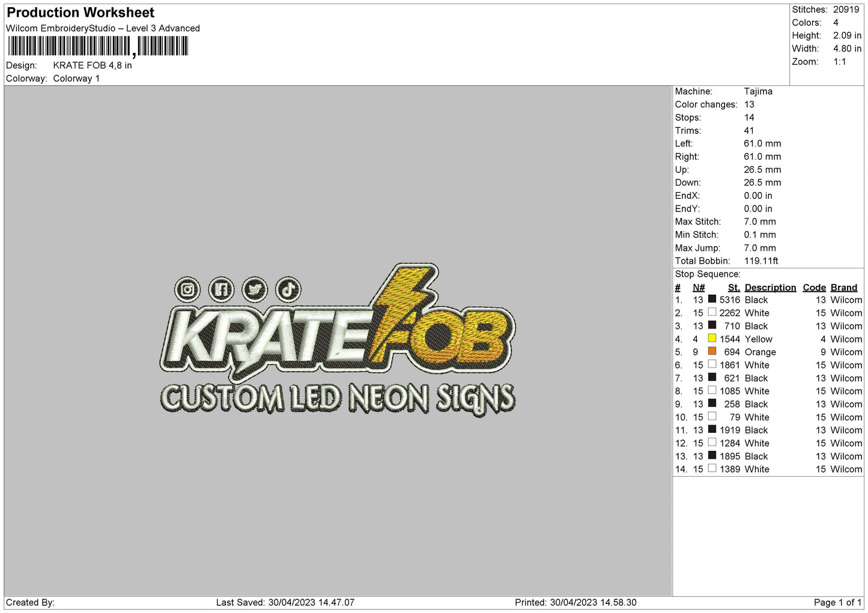Click the Min Stitch value 0.1 mm
The height and width of the screenshot is (613, 868).
click(x=760, y=235)
